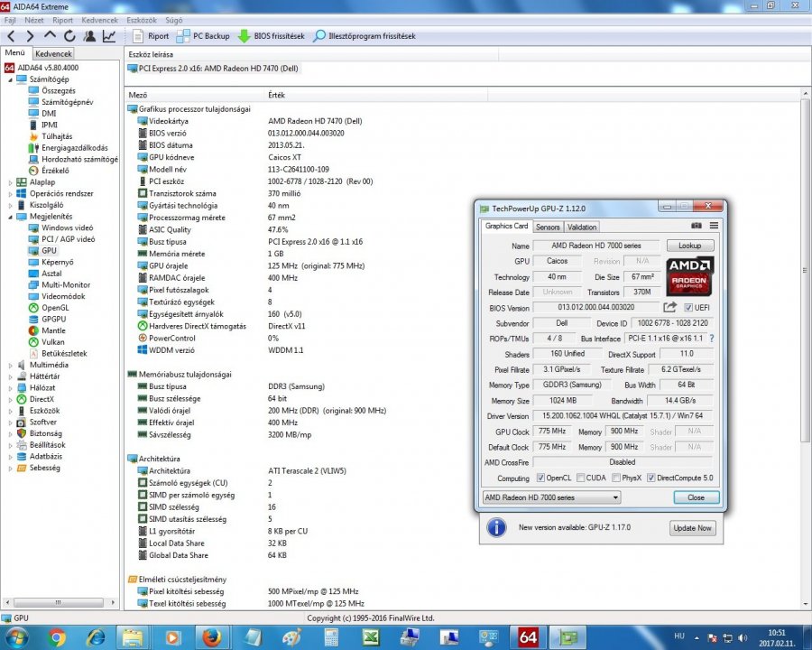Expand the Hálózat tree node
The height and width of the screenshot is (650, 812).
10,387
